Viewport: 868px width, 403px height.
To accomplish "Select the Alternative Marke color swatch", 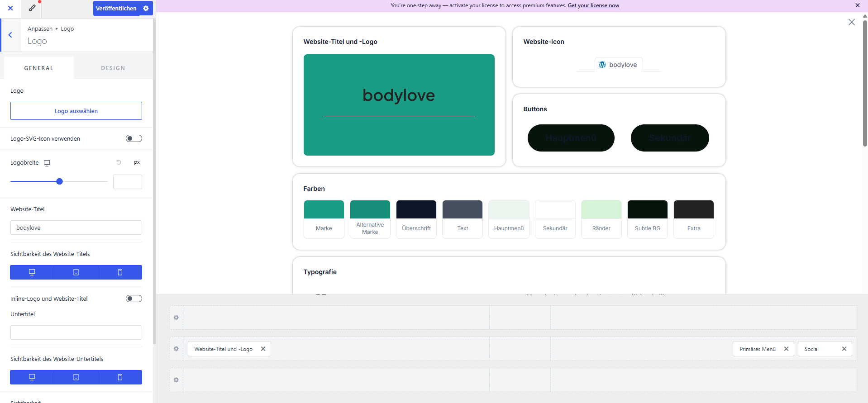I will [x=370, y=219].
